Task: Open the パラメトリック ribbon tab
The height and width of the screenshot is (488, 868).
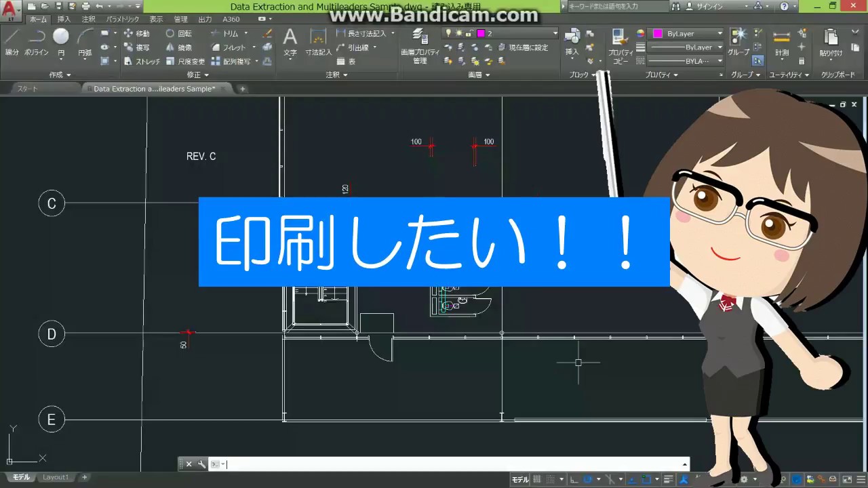Action: [122, 19]
